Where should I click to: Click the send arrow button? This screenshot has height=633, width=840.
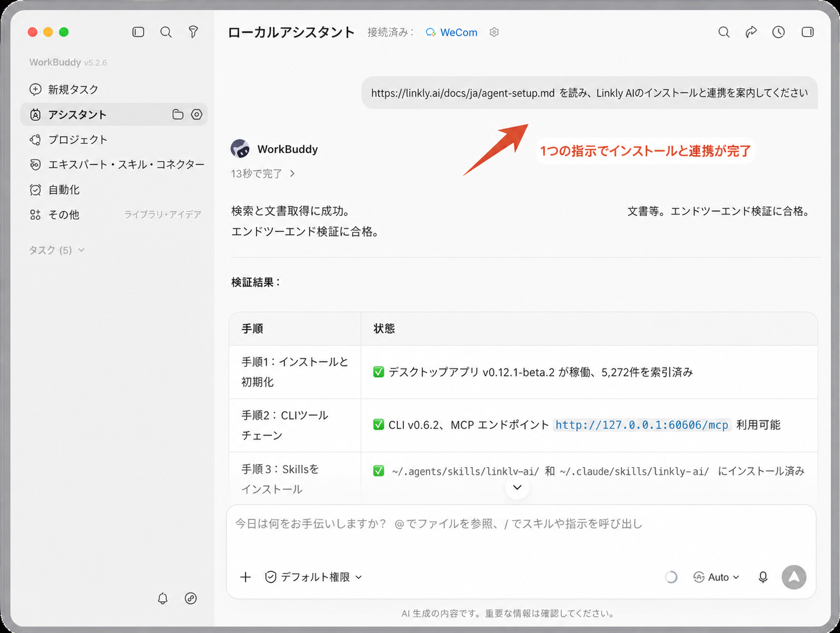[x=794, y=577]
